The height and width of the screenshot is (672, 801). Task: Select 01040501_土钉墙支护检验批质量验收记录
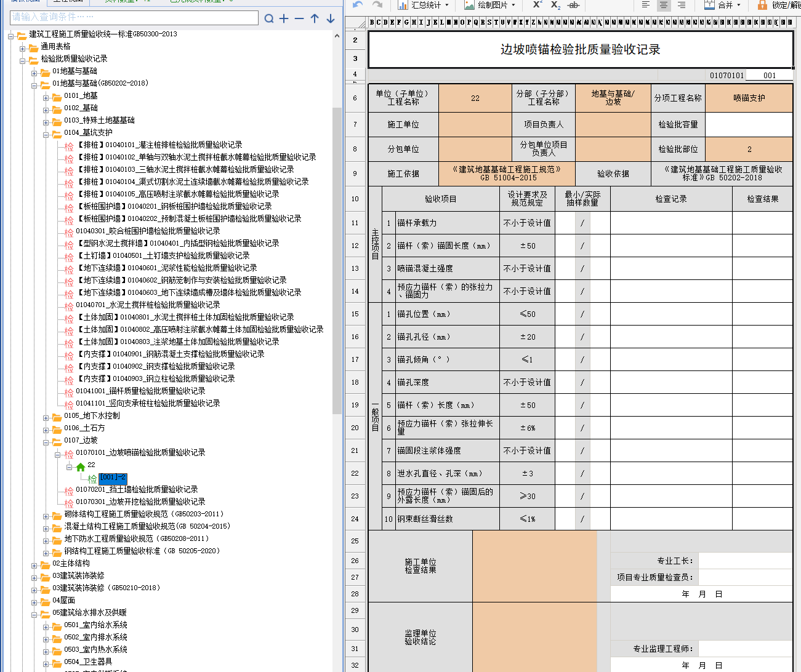pyautogui.click(x=163, y=255)
